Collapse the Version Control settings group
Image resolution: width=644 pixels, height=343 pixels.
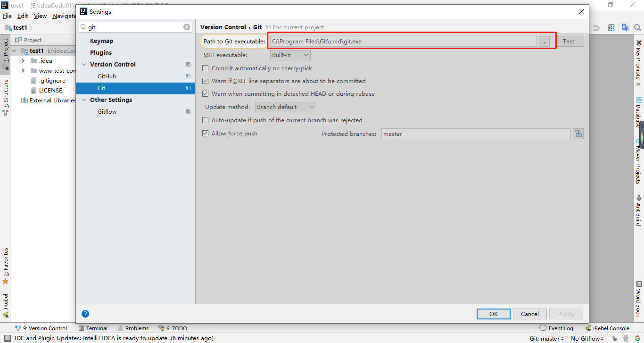click(x=84, y=65)
